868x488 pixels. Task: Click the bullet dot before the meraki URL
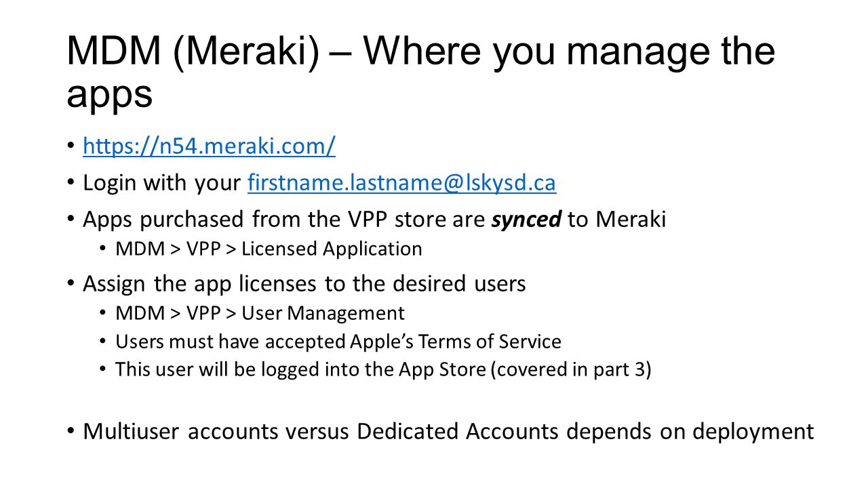71,146
